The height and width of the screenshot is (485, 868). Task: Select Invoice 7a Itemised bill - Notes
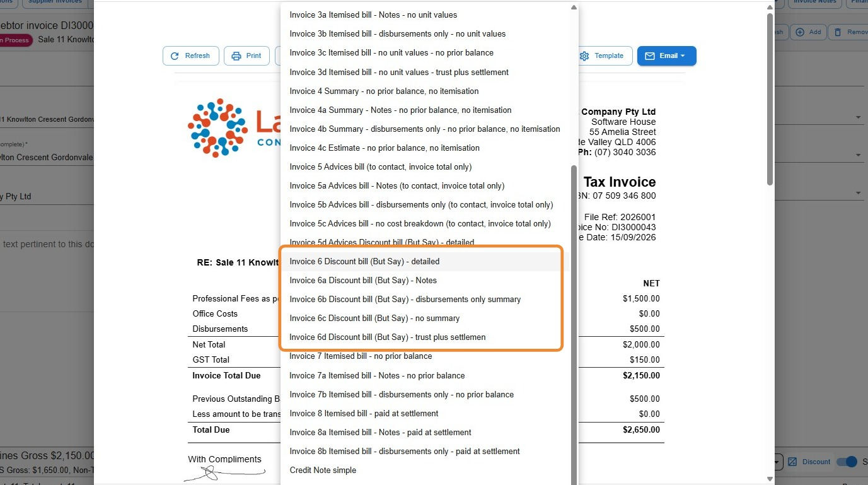tap(426, 375)
